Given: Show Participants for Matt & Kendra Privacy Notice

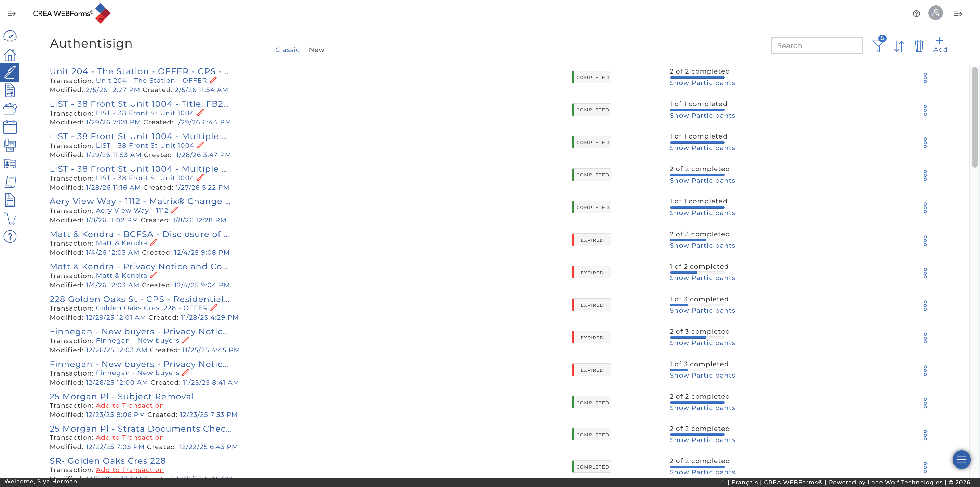Looking at the screenshot, I should click(x=702, y=278).
